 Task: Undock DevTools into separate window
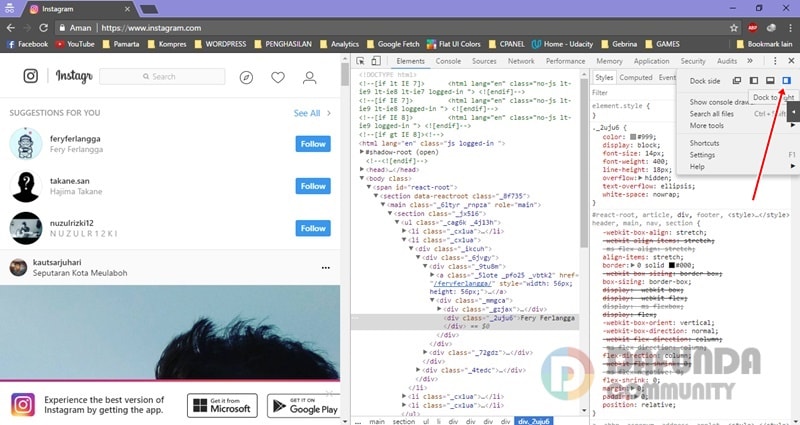click(x=737, y=80)
